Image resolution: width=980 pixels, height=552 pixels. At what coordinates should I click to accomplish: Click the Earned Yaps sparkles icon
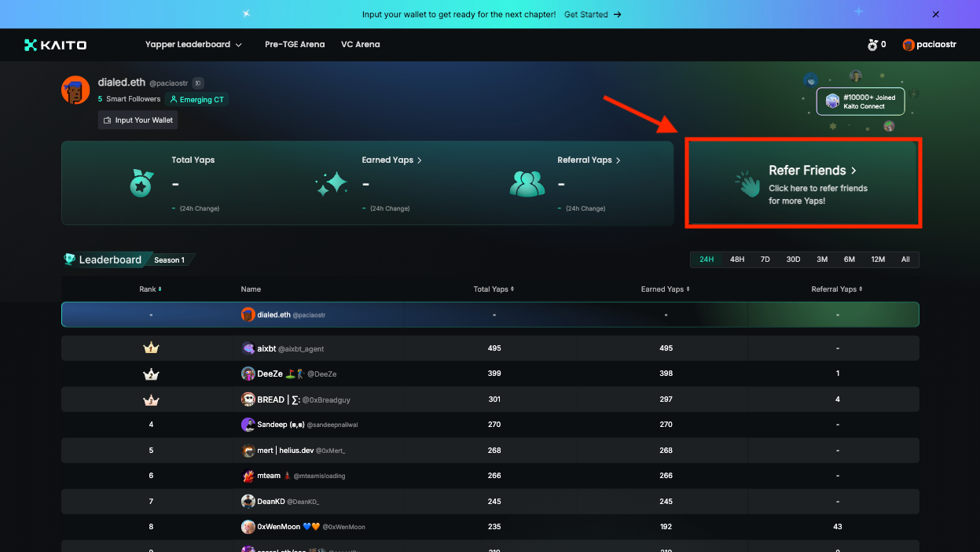tap(331, 183)
